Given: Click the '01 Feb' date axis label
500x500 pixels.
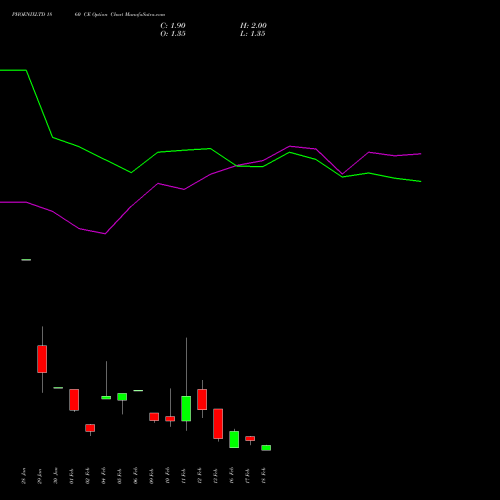Looking at the screenshot, I should [x=72, y=476].
